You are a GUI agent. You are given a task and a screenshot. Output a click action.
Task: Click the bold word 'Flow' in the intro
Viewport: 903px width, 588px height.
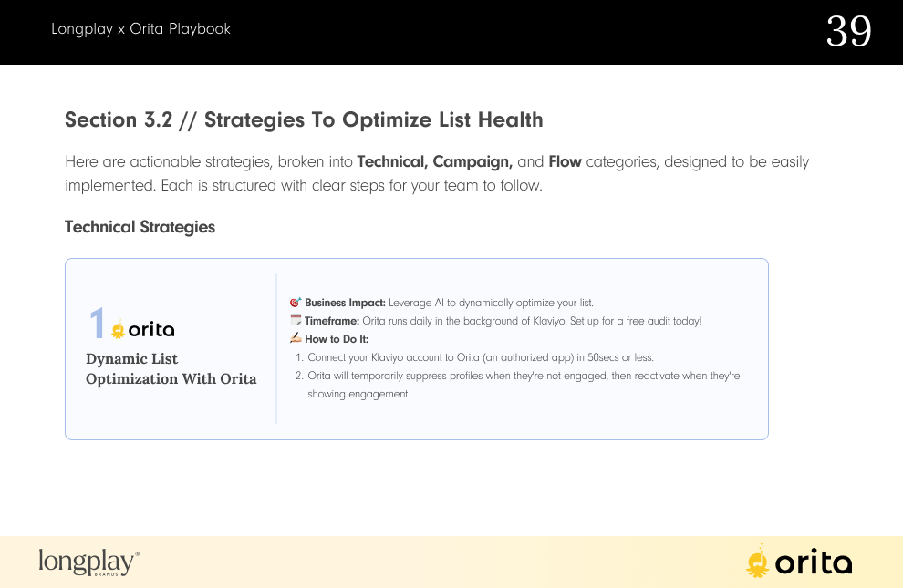click(x=565, y=161)
